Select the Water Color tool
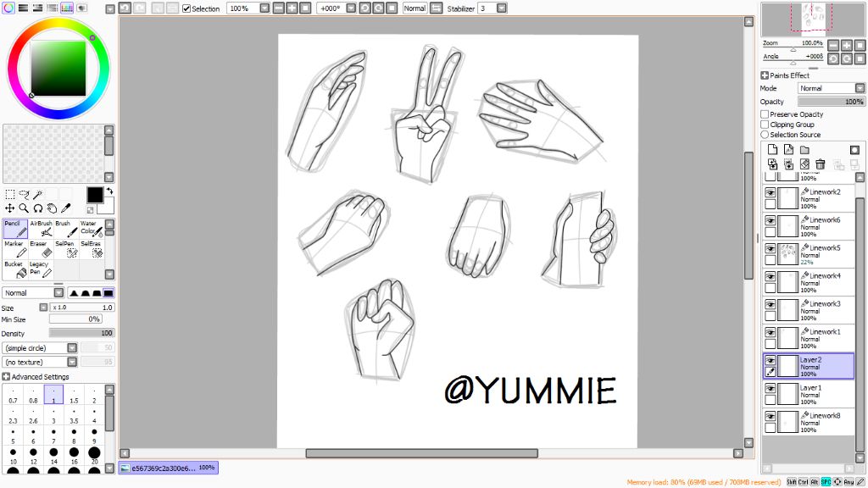The image size is (868, 488). point(92,229)
